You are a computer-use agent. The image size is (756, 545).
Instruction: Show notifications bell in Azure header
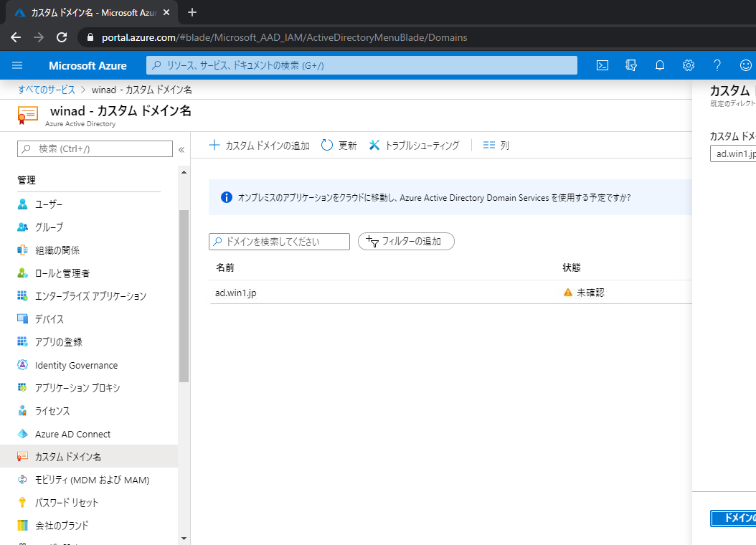click(x=660, y=65)
